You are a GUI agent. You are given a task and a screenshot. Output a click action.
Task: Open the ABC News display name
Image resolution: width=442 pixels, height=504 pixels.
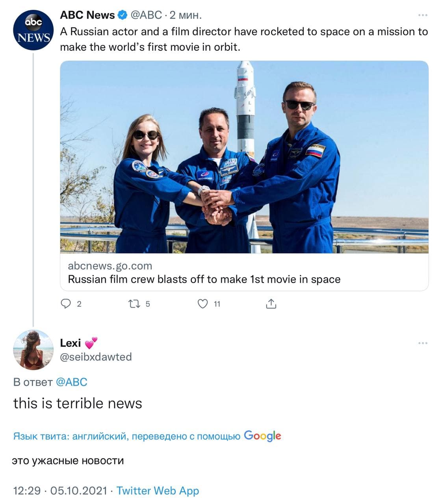pos(87,15)
